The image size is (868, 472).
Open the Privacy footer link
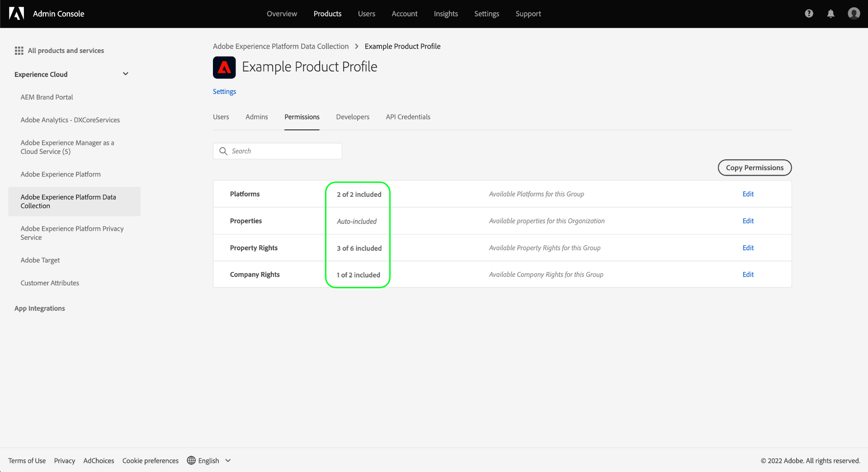[65, 461]
